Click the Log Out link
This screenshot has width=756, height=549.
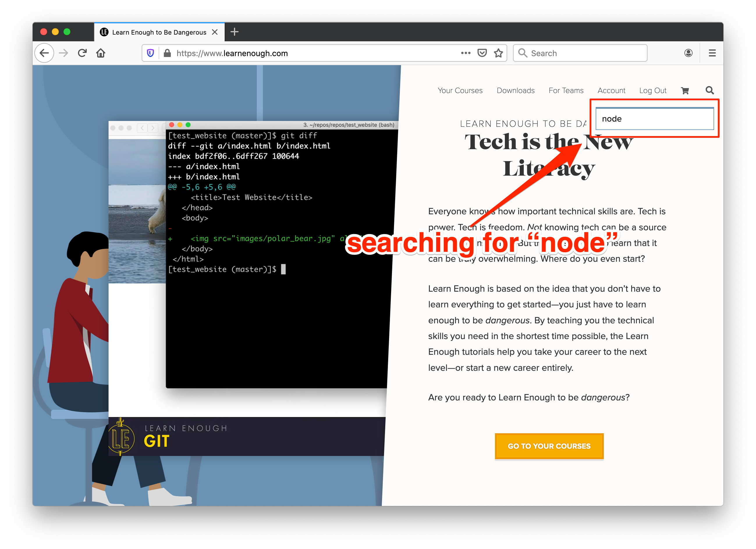653,90
